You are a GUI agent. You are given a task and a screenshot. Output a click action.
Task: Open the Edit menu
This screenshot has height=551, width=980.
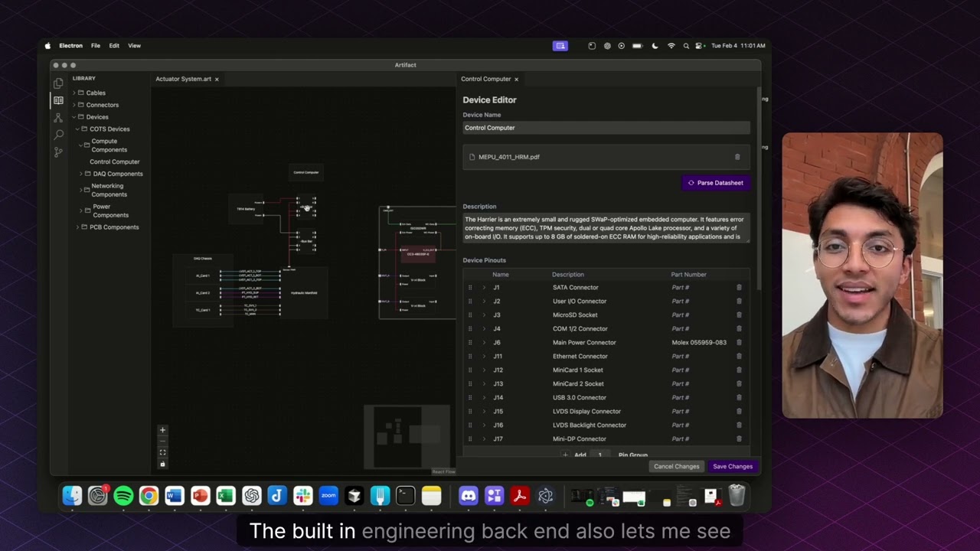[114, 46]
